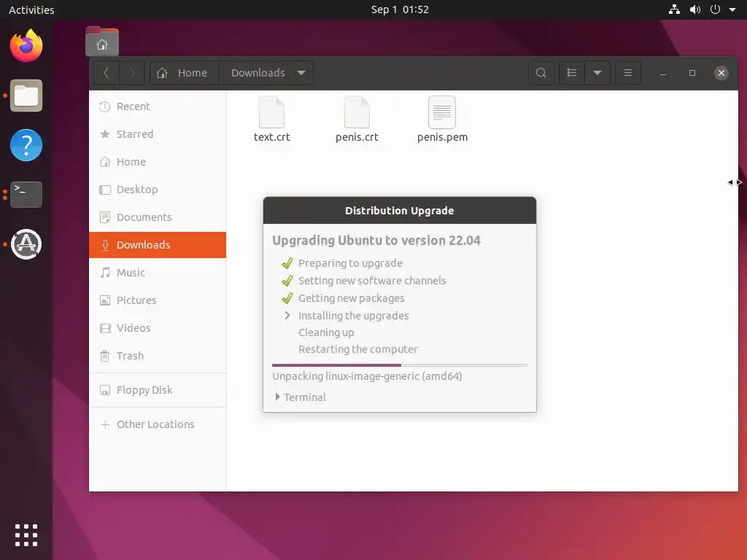This screenshot has width=747, height=560.
Task: Launch Firefox from the dock
Action: coord(26,45)
